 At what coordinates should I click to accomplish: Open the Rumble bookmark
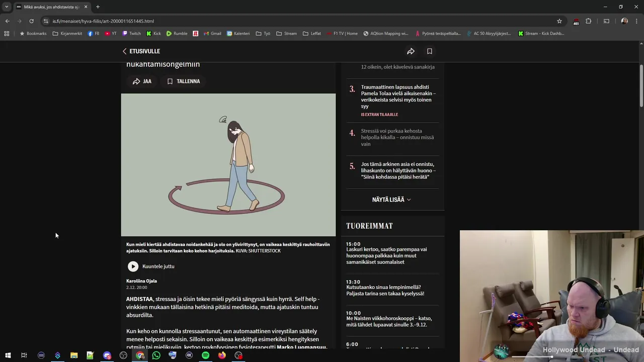tap(177, 34)
